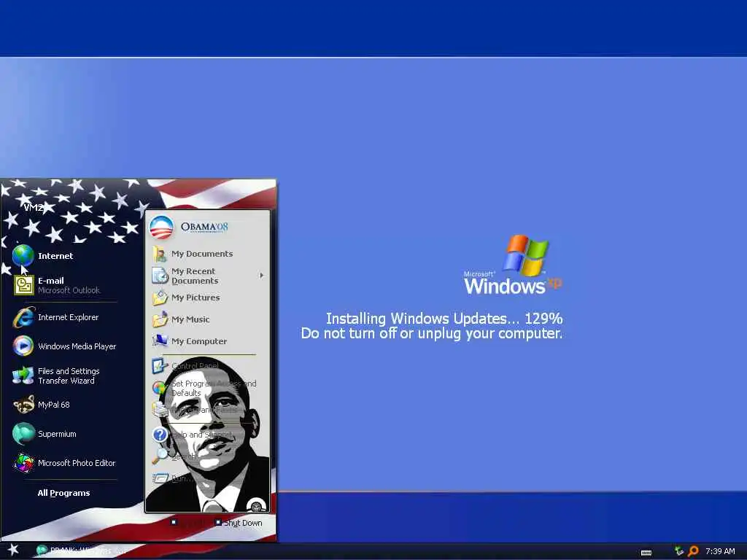Open My Music folder
Screen dimensions: 747x560
click(x=182, y=319)
